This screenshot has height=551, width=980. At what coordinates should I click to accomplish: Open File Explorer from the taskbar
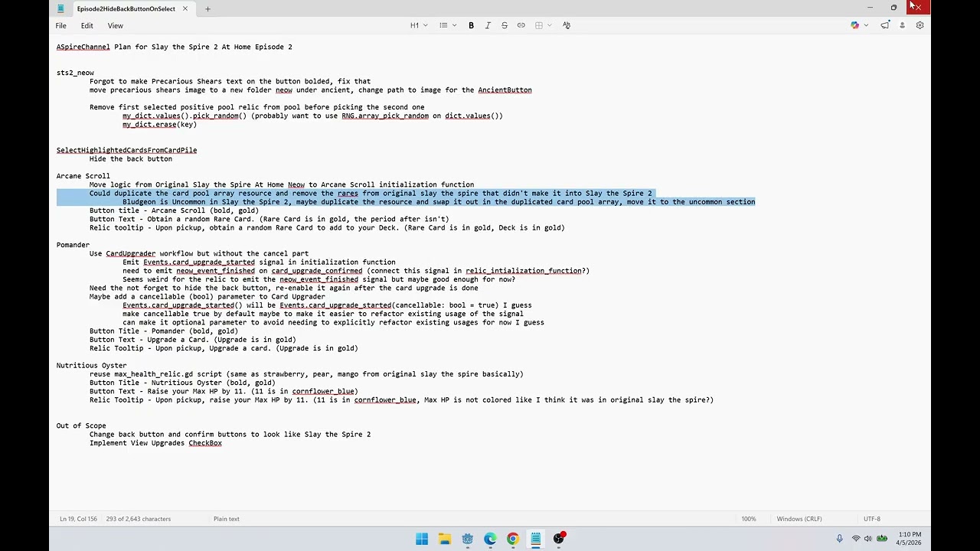coord(445,539)
